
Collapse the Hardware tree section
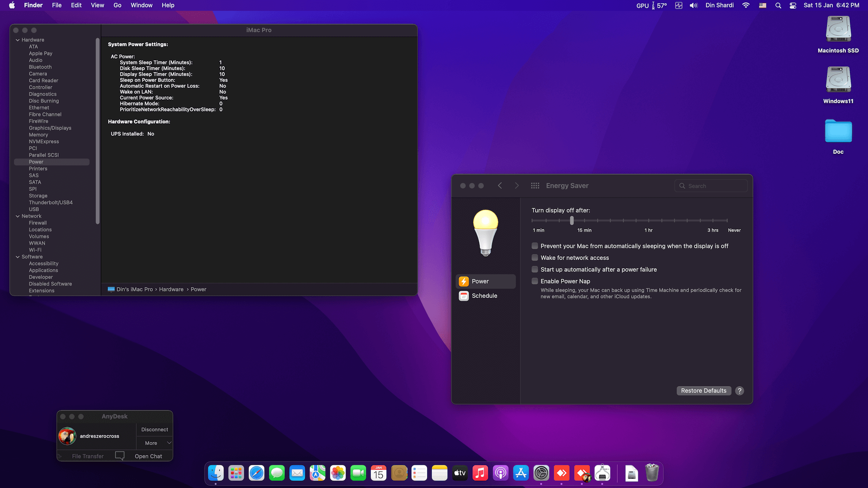18,40
